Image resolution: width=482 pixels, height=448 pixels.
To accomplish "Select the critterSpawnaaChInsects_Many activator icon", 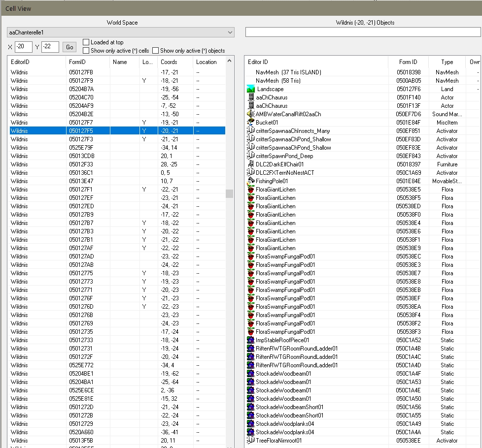I will coord(251,131).
